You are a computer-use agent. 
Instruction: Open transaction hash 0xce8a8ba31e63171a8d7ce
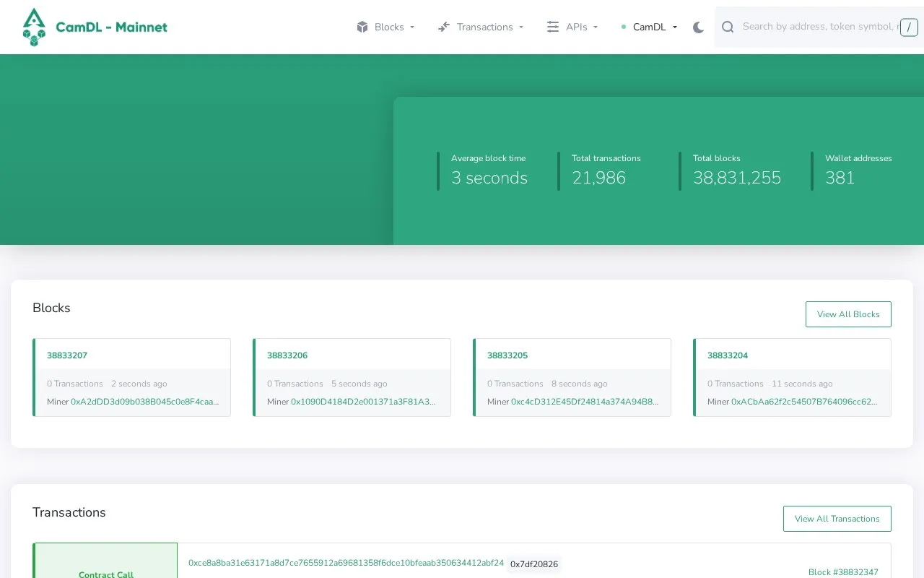[x=346, y=563]
